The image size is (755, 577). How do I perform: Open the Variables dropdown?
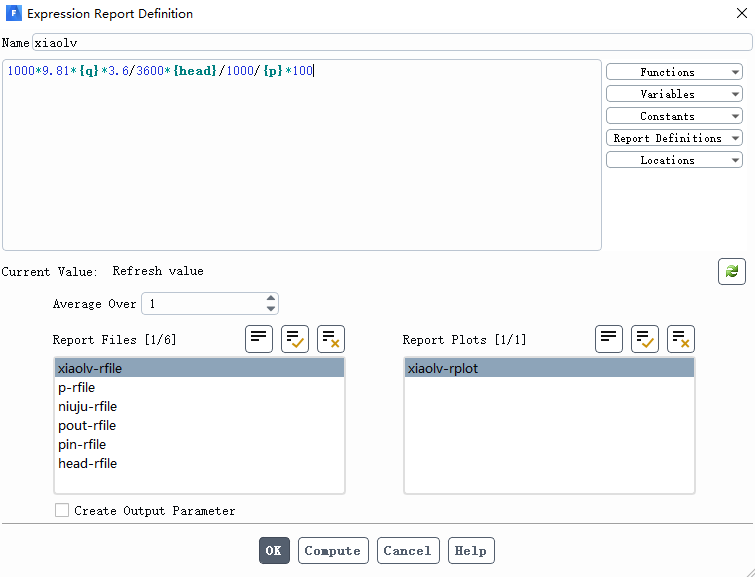pyautogui.click(x=674, y=94)
